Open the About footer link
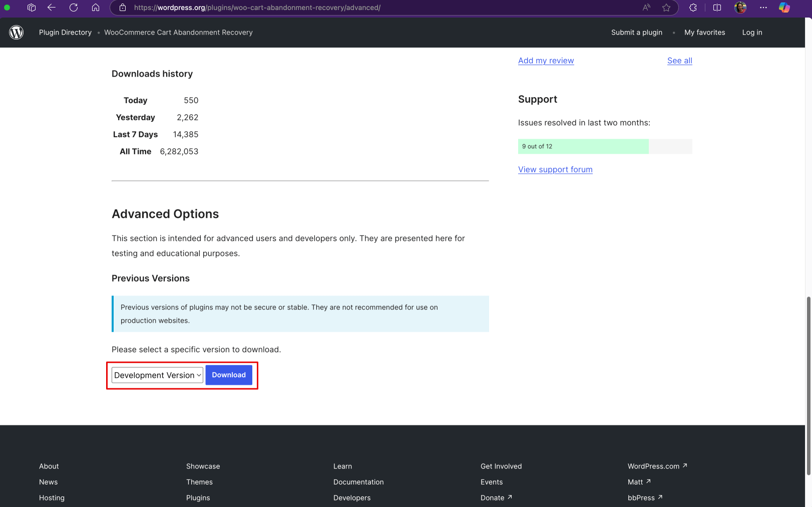 (49, 466)
